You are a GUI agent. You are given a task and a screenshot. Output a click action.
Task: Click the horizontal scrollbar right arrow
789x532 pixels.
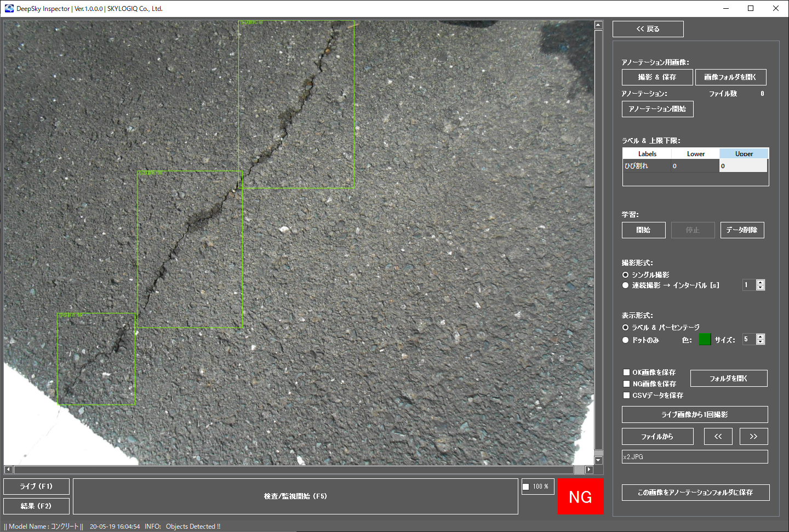[x=589, y=470]
